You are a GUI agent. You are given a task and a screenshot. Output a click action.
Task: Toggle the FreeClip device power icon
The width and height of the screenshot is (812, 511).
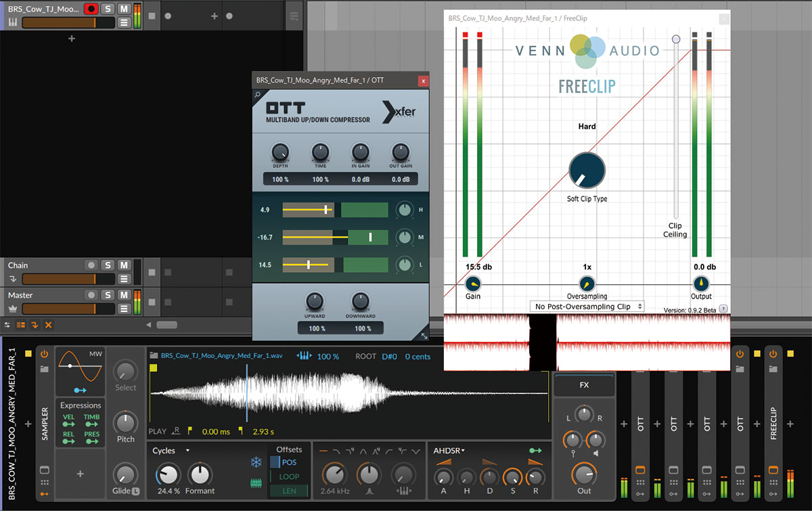(773, 354)
